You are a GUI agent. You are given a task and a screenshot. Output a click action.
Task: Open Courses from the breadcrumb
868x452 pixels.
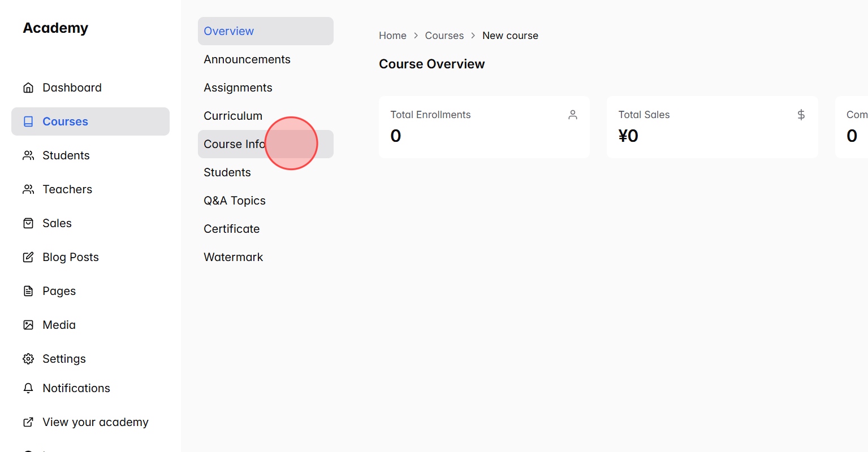click(444, 35)
